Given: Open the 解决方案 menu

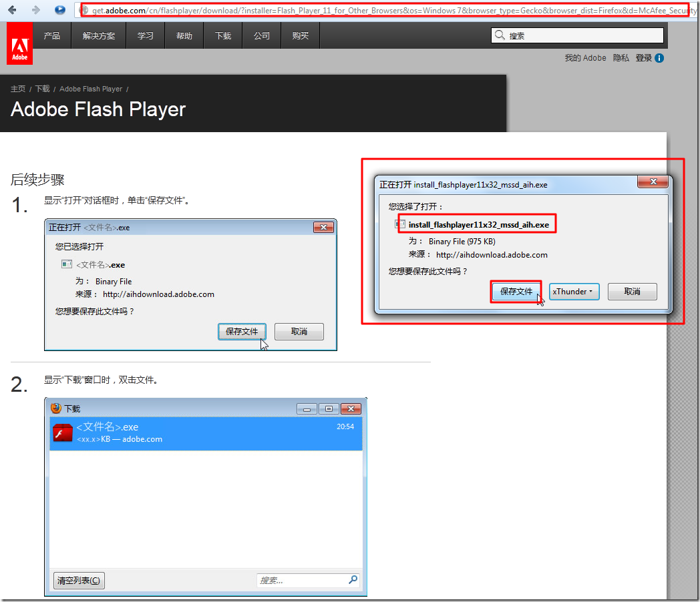Looking at the screenshot, I should coord(99,35).
